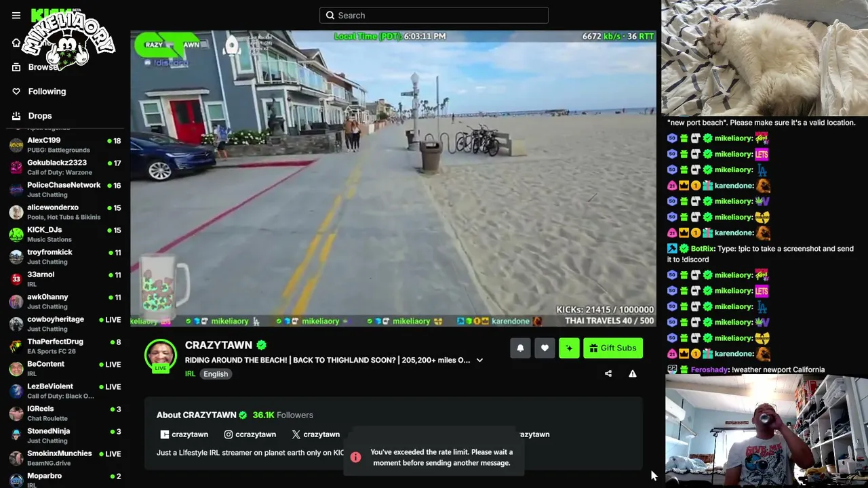The width and height of the screenshot is (868, 488).
Task: Click Gokublackz2323's avatar in the channel list
Action: point(16,167)
